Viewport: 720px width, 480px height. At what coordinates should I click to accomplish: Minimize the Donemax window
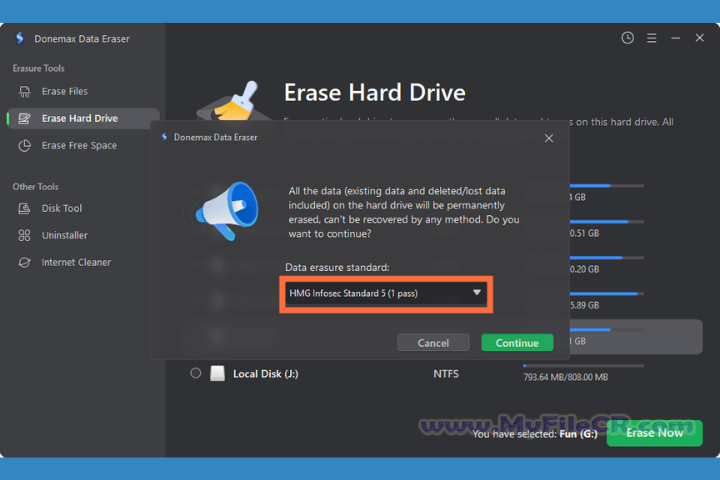(675, 38)
